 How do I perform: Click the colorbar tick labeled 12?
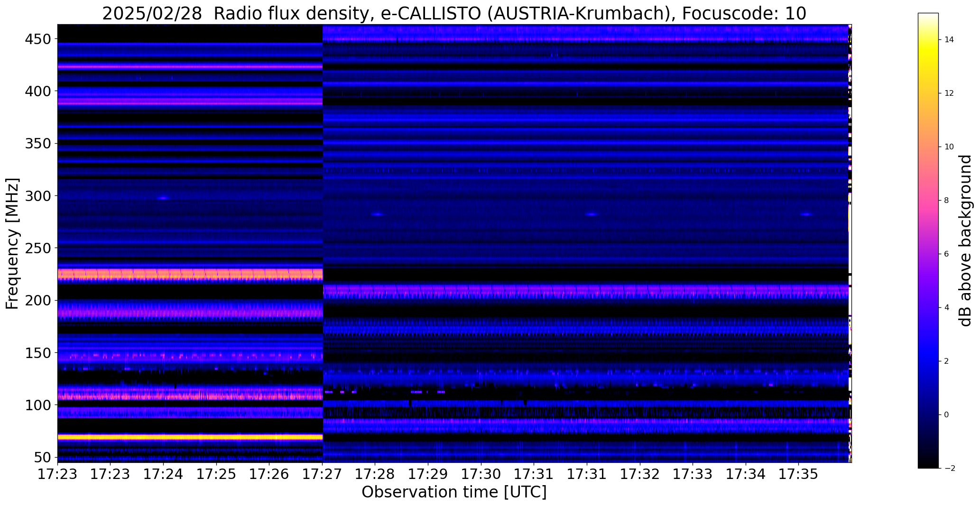949,93
